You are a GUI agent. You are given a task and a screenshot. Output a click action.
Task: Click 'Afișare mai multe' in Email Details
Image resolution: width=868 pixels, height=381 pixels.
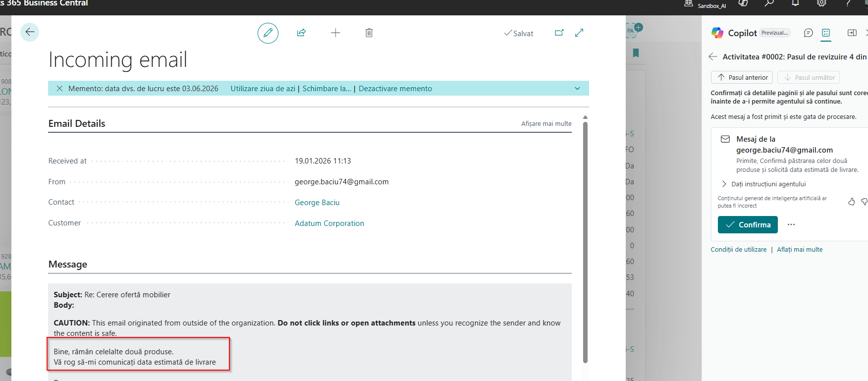tap(546, 124)
